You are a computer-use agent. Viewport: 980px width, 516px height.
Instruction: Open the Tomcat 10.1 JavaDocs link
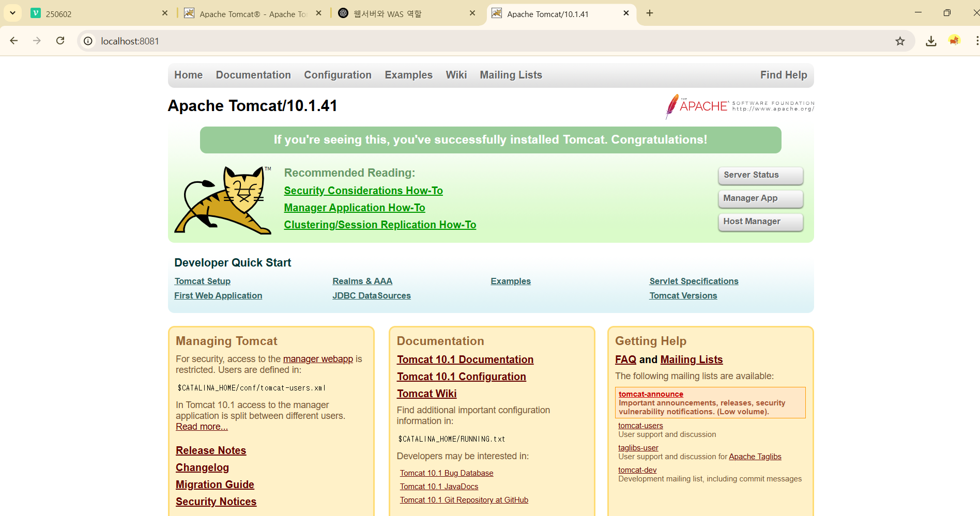coord(439,487)
